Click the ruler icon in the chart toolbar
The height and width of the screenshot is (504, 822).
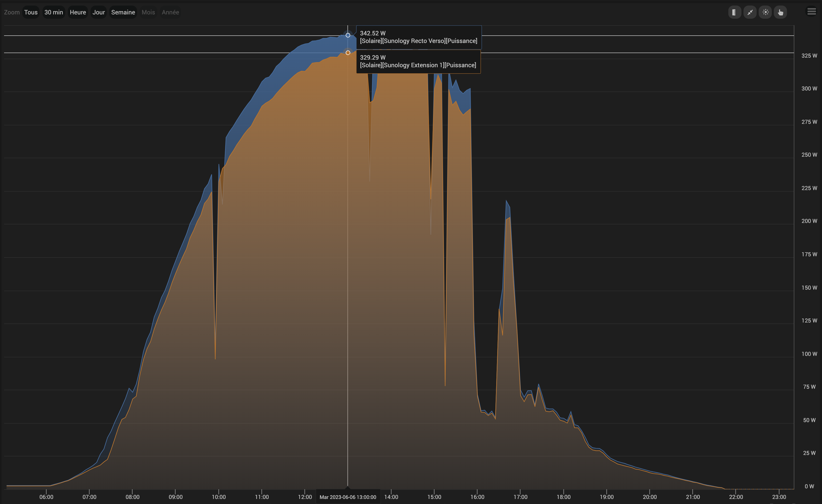tap(734, 12)
